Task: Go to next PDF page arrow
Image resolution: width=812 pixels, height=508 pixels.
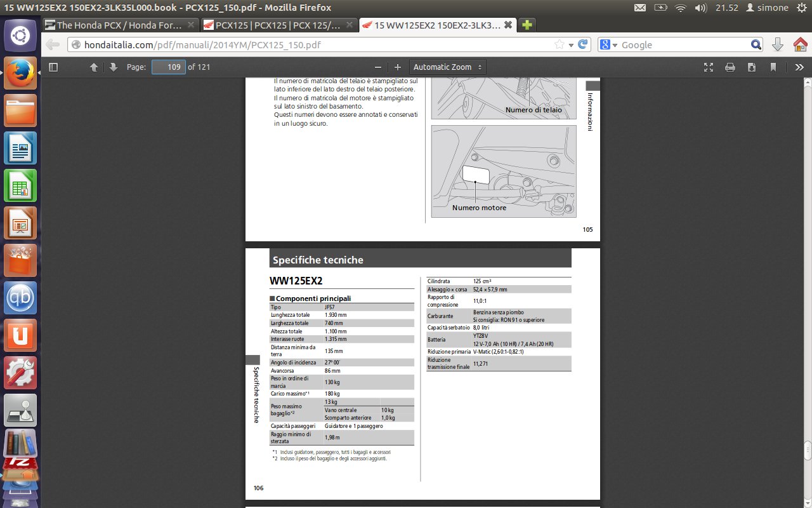Action: [113, 67]
